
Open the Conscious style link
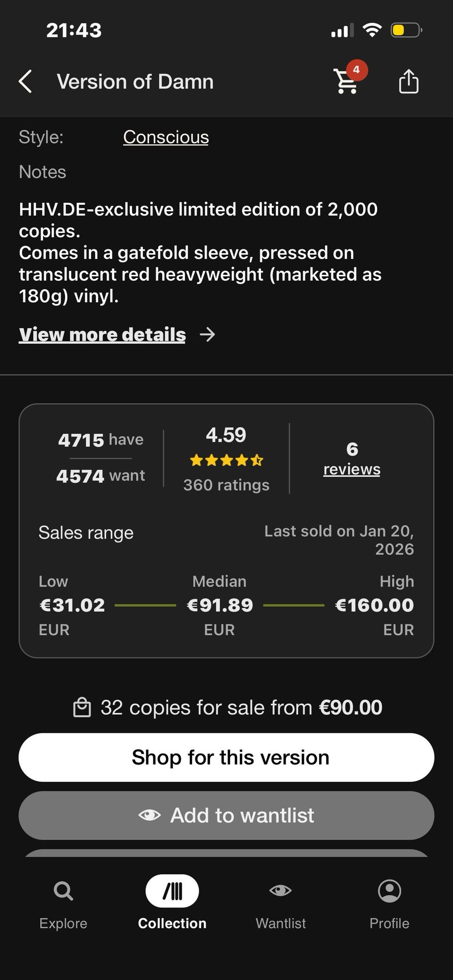(x=166, y=137)
